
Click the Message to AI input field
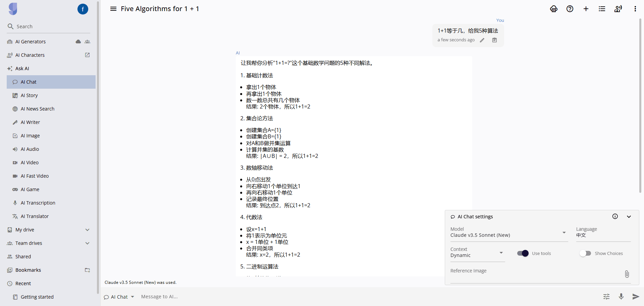369,297
